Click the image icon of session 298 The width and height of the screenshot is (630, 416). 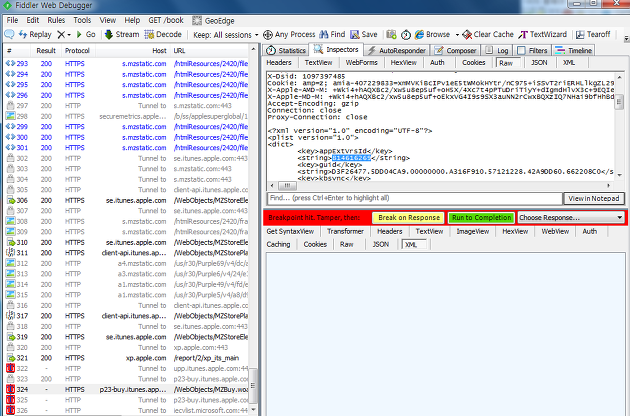(10, 116)
